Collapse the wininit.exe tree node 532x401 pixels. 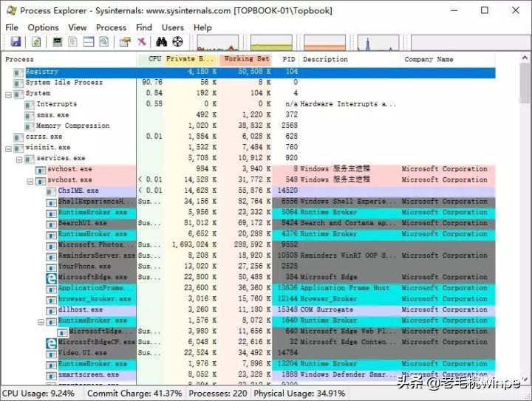point(8,148)
